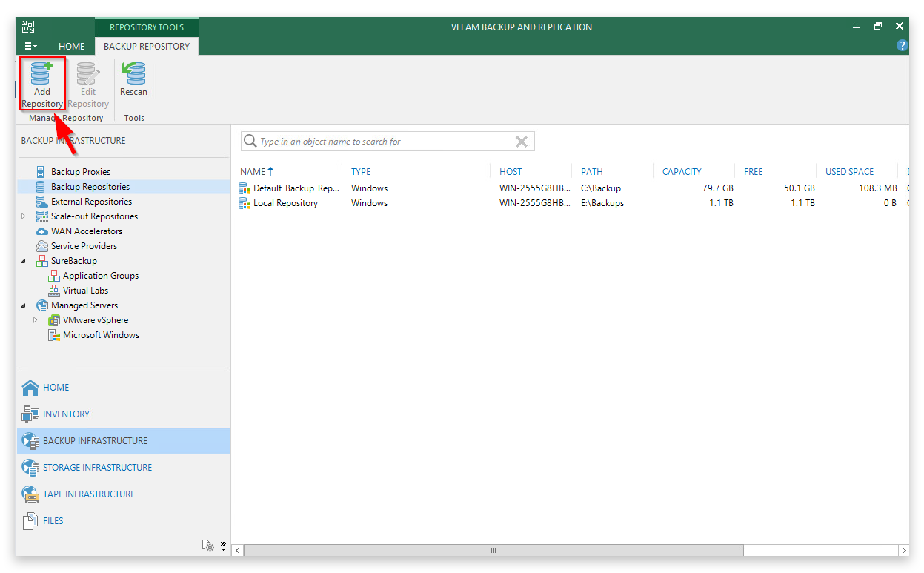Click the scrollbar right arrow
Screen dimensions: 924x573
point(903,551)
